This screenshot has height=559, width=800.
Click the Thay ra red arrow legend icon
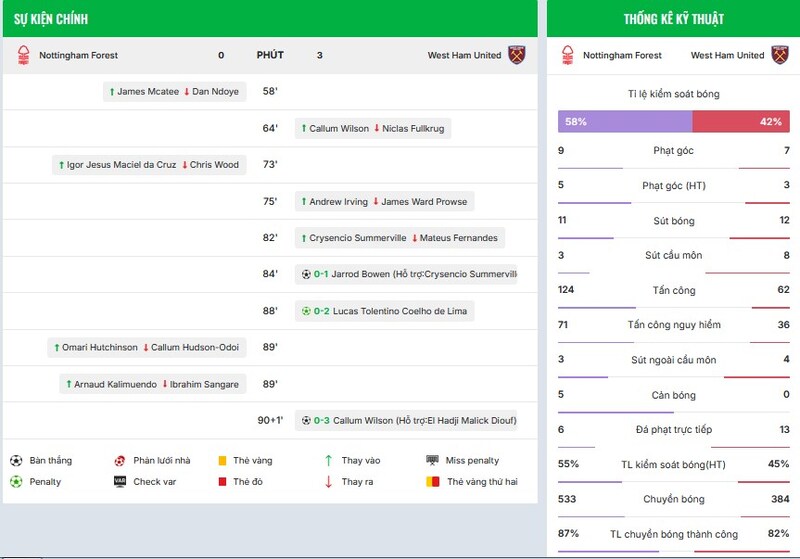[x=329, y=481]
